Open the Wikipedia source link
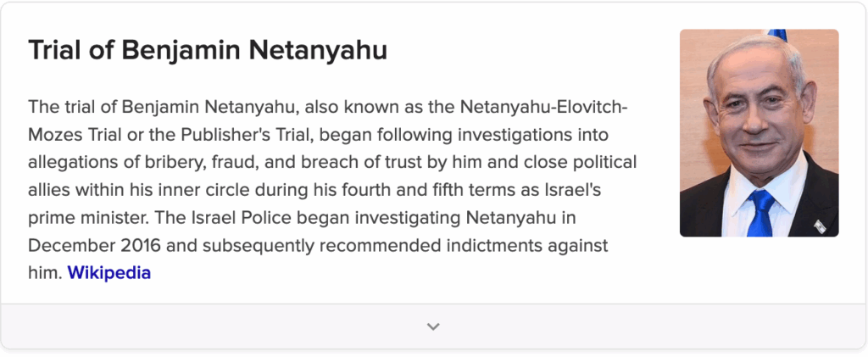868x357 pixels. tap(108, 273)
